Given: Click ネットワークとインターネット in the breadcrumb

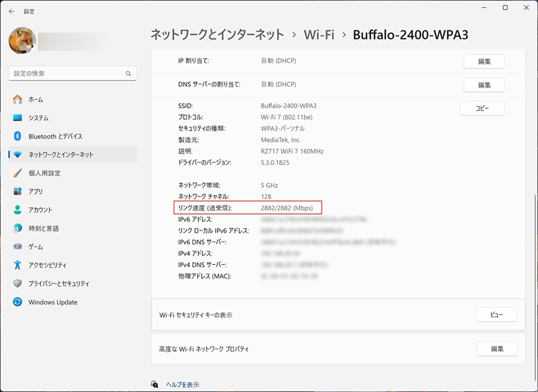Looking at the screenshot, I should [217, 35].
